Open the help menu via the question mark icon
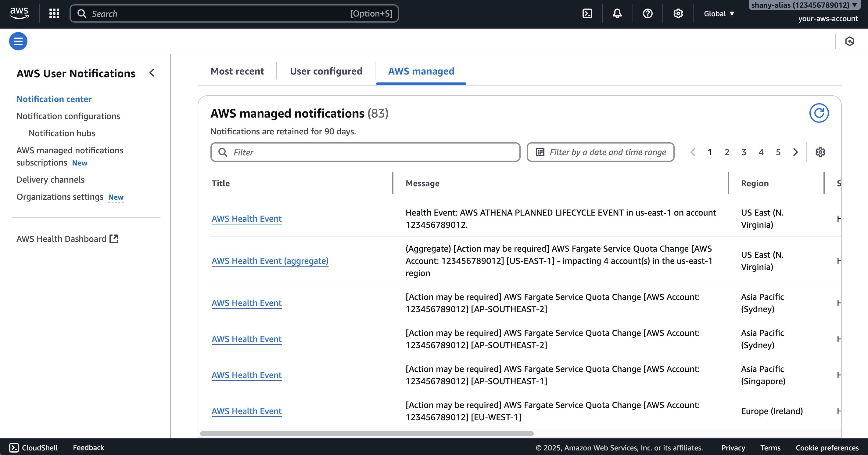This screenshot has width=868, height=455. (x=647, y=13)
